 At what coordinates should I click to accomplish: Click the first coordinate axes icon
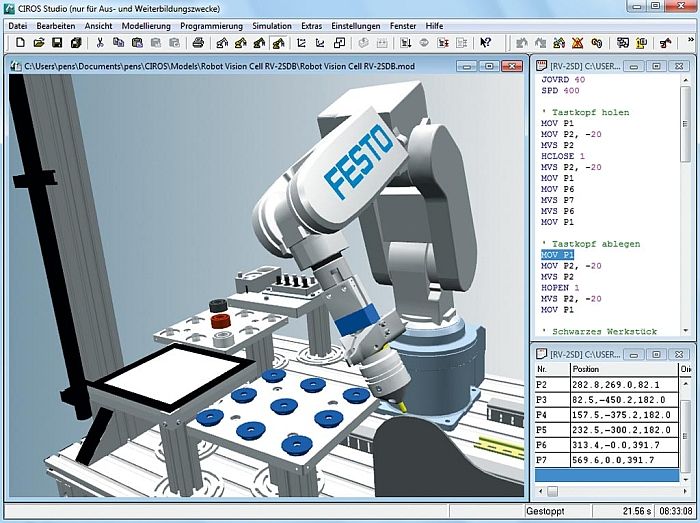pos(301,43)
